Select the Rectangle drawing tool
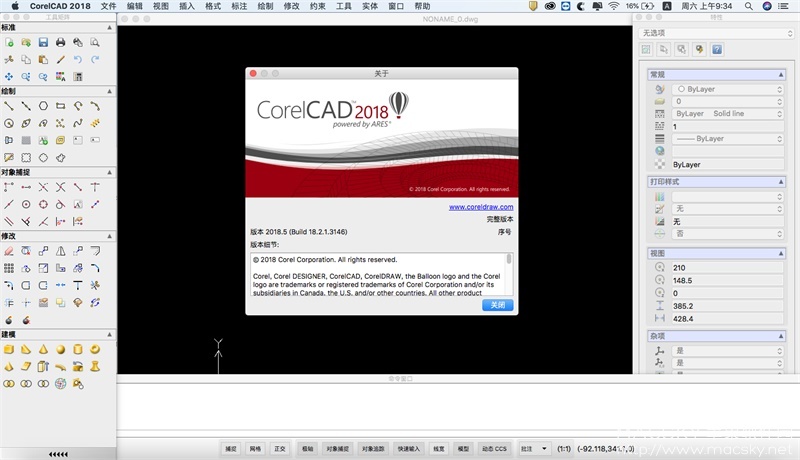The height and width of the screenshot is (460, 800). (60, 106)
